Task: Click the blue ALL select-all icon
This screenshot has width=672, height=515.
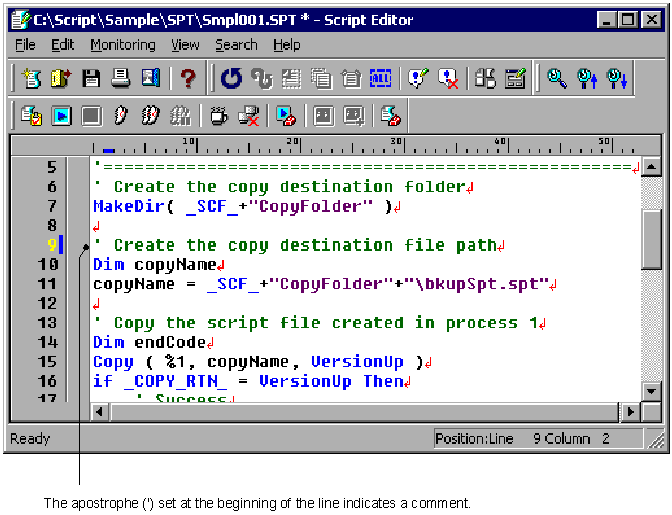Action: point(381,78)
